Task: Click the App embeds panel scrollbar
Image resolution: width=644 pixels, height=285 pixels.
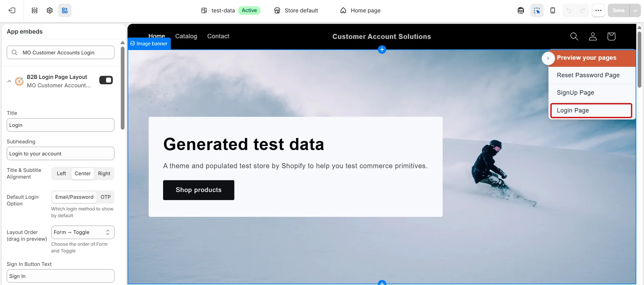Action: [x=122, y=88]
